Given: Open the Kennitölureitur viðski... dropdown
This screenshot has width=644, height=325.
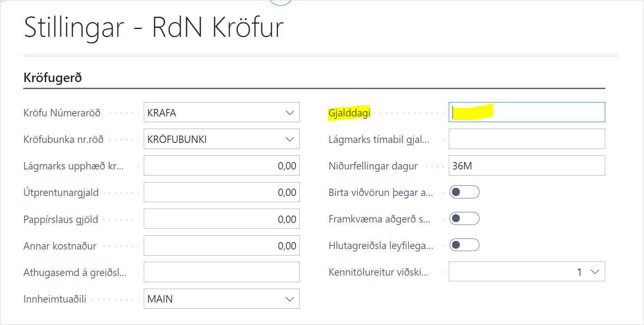Looking at the screenshot, I should tap(595, 272).
